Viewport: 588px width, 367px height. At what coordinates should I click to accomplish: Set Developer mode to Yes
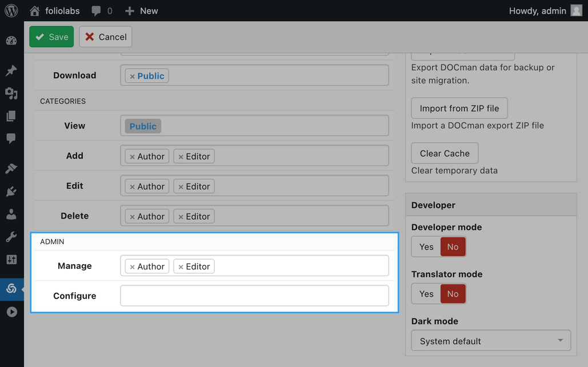426,247
